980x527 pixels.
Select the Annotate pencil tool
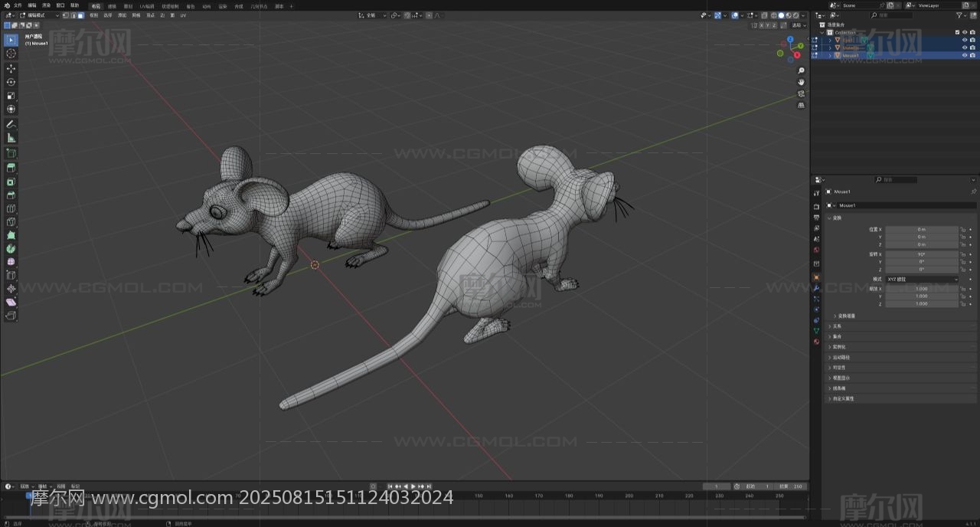pos(11,124)
